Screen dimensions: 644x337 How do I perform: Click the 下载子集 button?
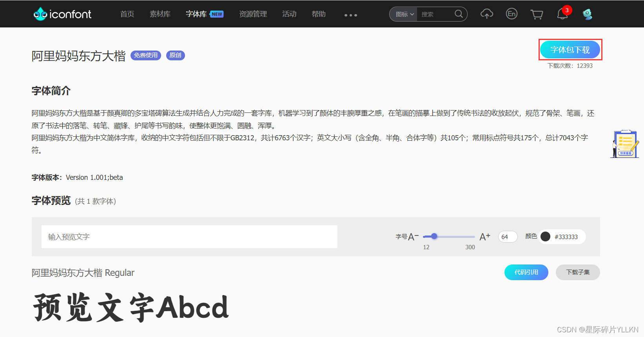pyautogui.click(x=578, y=272)
